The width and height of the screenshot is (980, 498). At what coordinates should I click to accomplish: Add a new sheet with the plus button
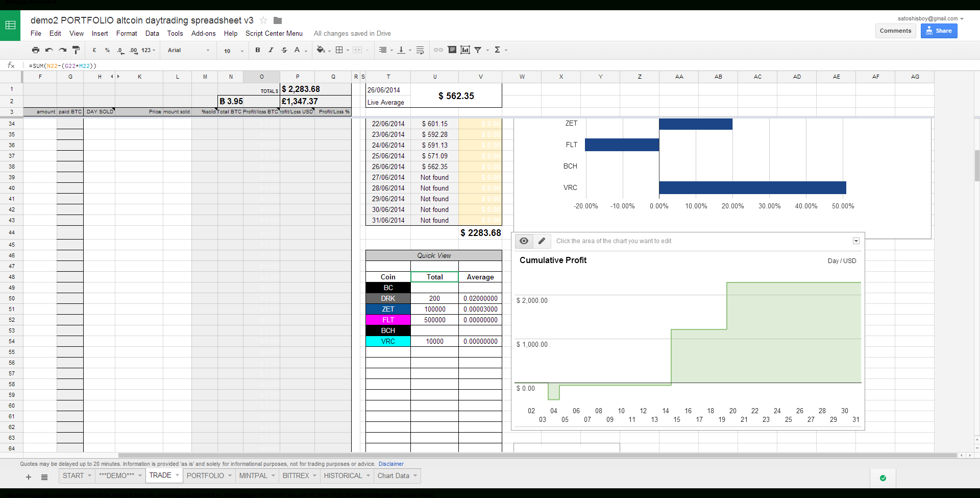point(28,477)
